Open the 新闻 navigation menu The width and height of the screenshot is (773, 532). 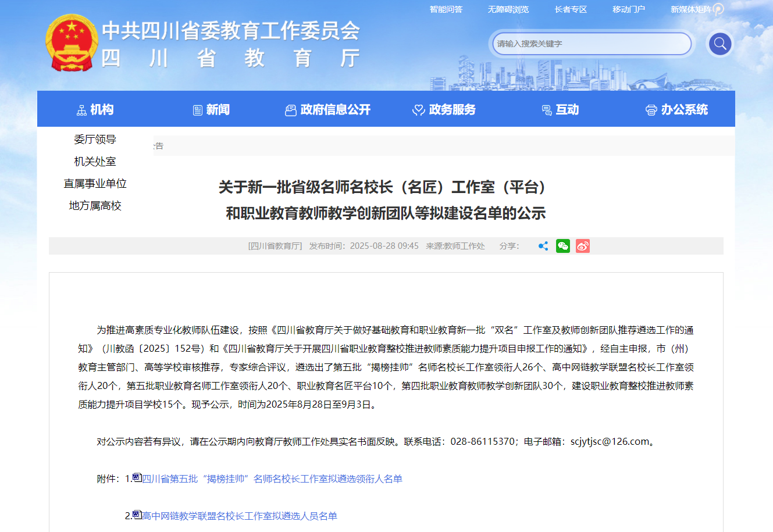pos(212,109)
